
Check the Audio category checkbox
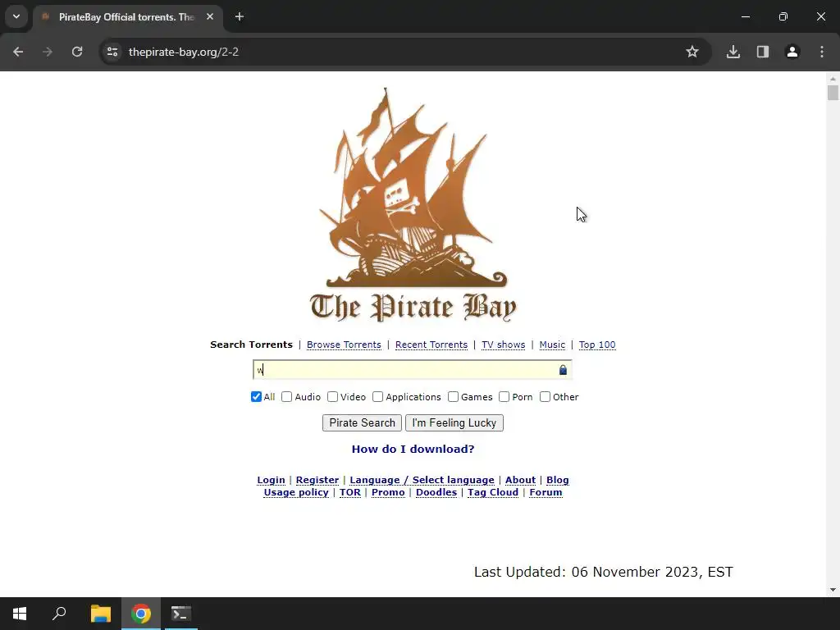(286, 397)
